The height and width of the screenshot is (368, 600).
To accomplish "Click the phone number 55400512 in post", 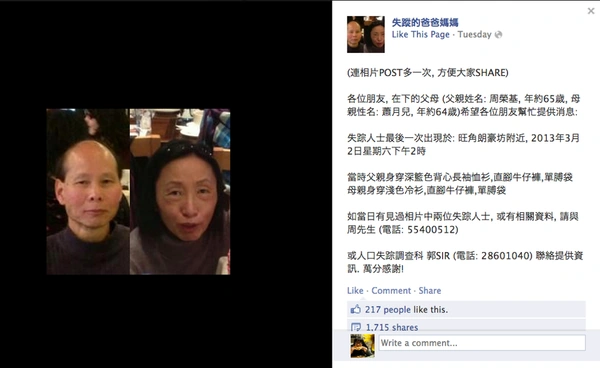I will click(x=433, y=230).
